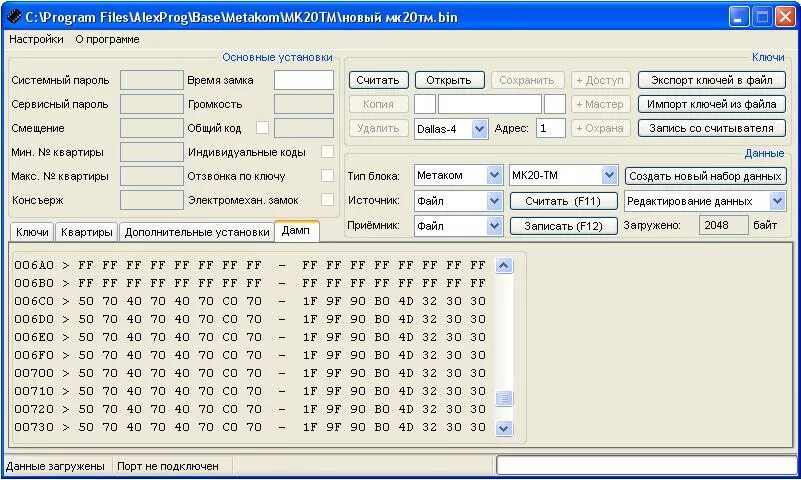Minimize the AlexProg window

pyautogui.click(x=739, y=17)
